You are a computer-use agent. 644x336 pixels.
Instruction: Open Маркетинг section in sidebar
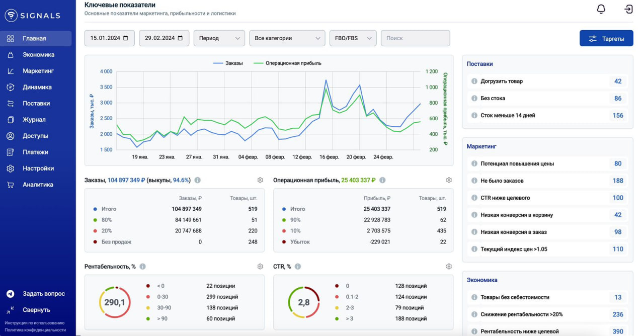(x=38, y=71)
